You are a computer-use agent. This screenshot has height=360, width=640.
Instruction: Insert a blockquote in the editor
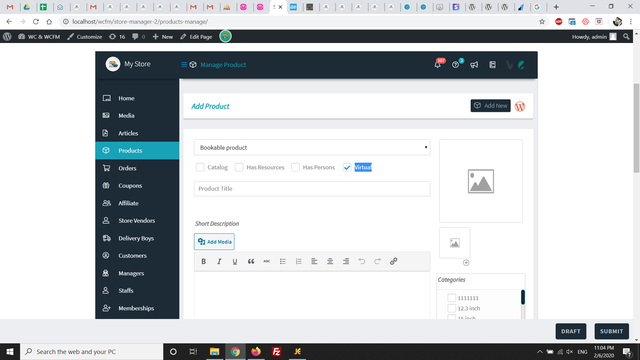(251, 261)
